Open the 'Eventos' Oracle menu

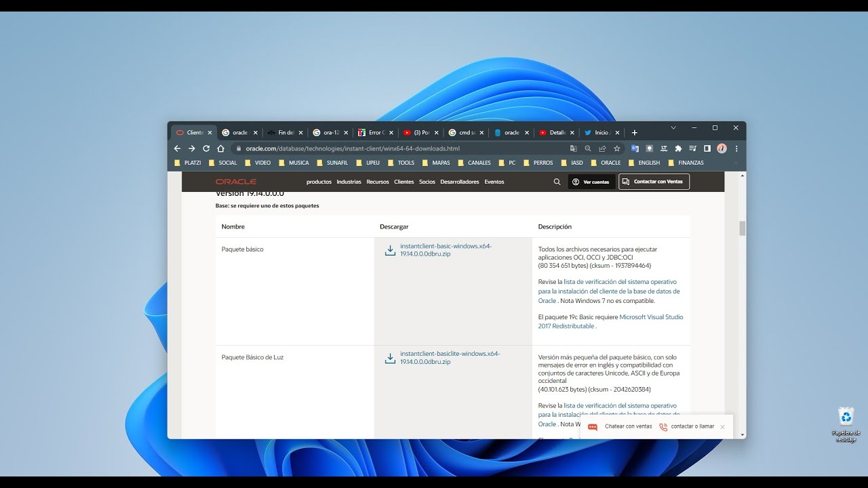click(x=494, y=182)
